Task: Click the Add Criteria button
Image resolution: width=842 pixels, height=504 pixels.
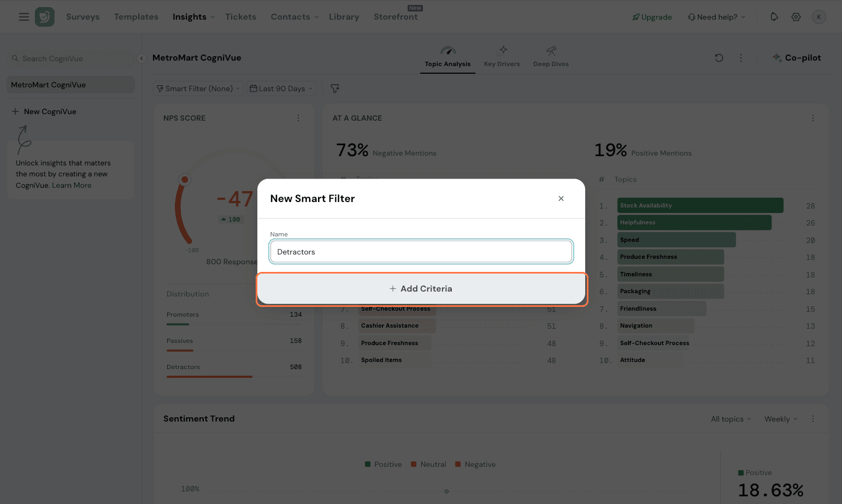Action: pos(421,289)
